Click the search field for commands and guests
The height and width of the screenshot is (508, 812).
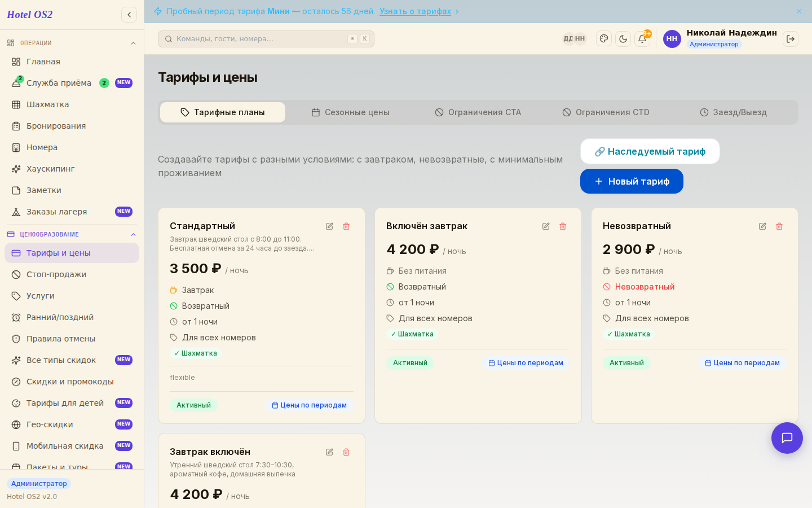click(x=266, y=39)
